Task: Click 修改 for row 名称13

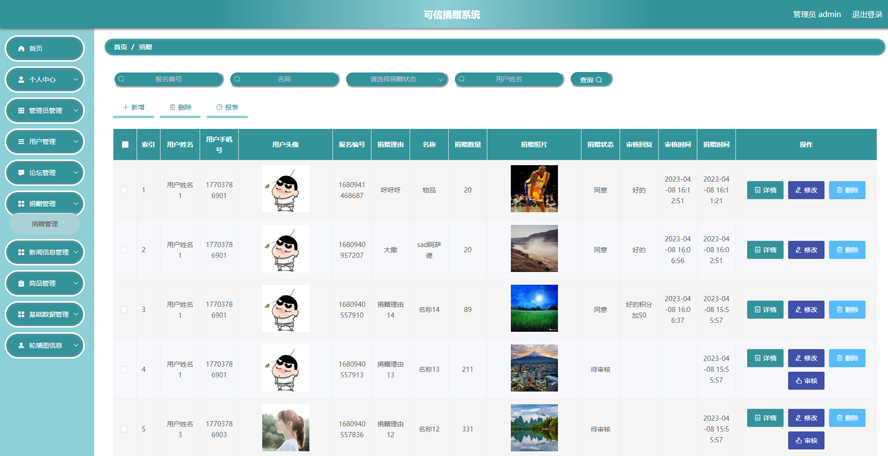Action: pos(806,358)
